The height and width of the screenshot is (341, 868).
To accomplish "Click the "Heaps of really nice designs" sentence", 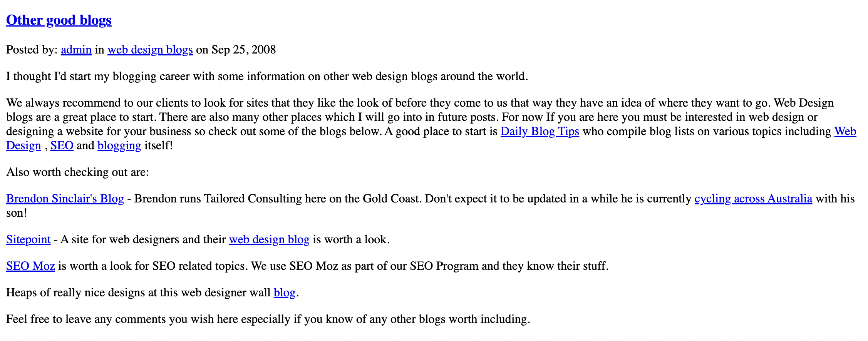I will pyautogui.click(x=152, y=293).
